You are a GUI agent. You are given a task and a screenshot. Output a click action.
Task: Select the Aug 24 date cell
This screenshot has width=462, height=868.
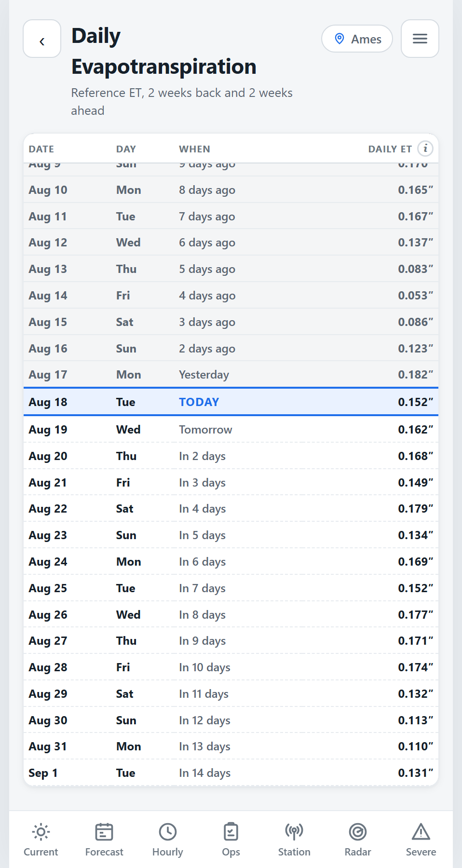pyautogui.click(x=48, y=562)
